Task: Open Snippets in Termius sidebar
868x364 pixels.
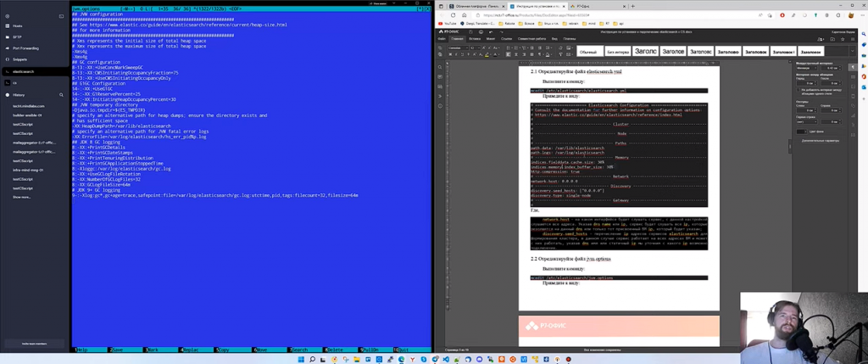Action: pos(19,59)
